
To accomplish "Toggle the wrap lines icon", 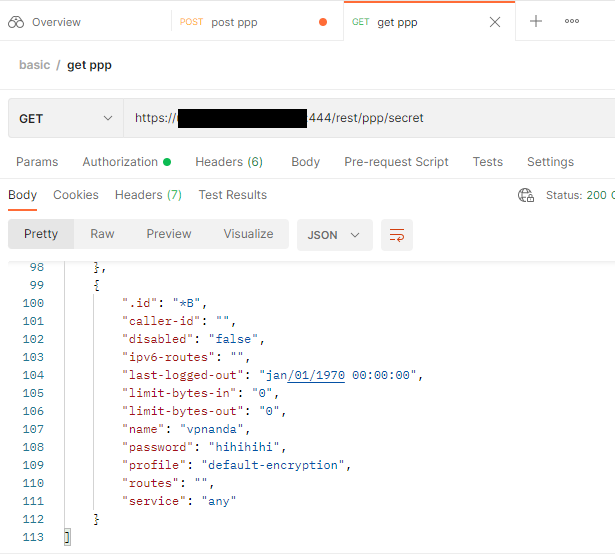I will click(397, 235).
